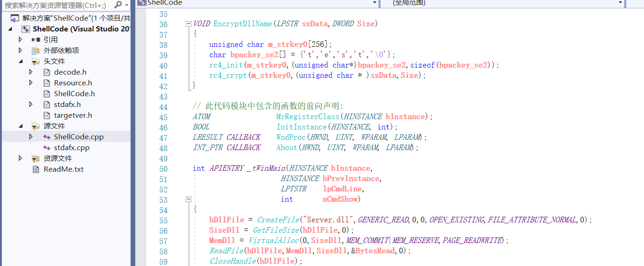Select the 外部依赖项 tree item

click(62, 51)
